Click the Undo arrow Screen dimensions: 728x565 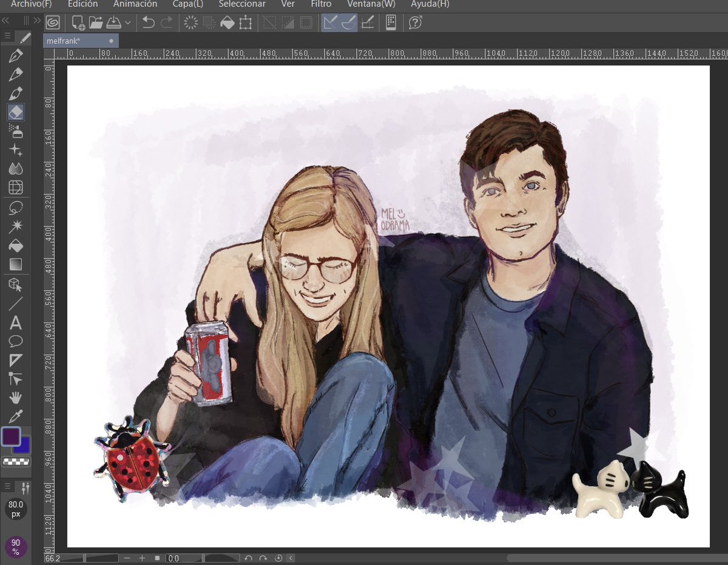(x=149, y=23)
